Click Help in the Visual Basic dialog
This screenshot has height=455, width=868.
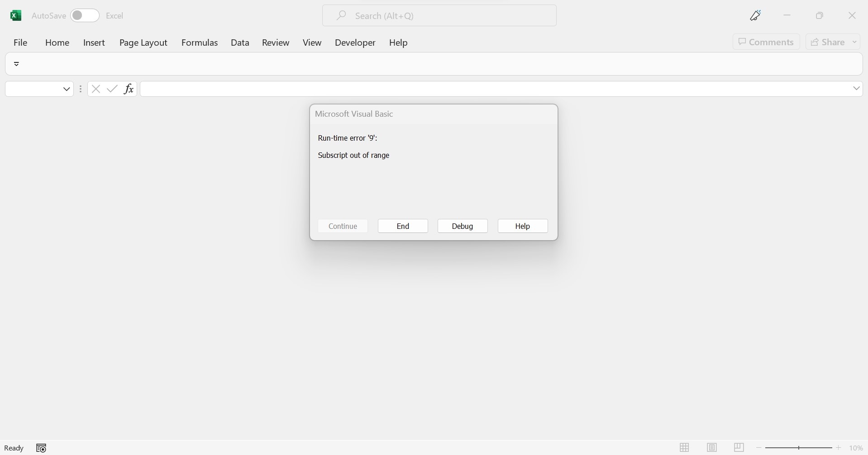(x=523, y=226)
